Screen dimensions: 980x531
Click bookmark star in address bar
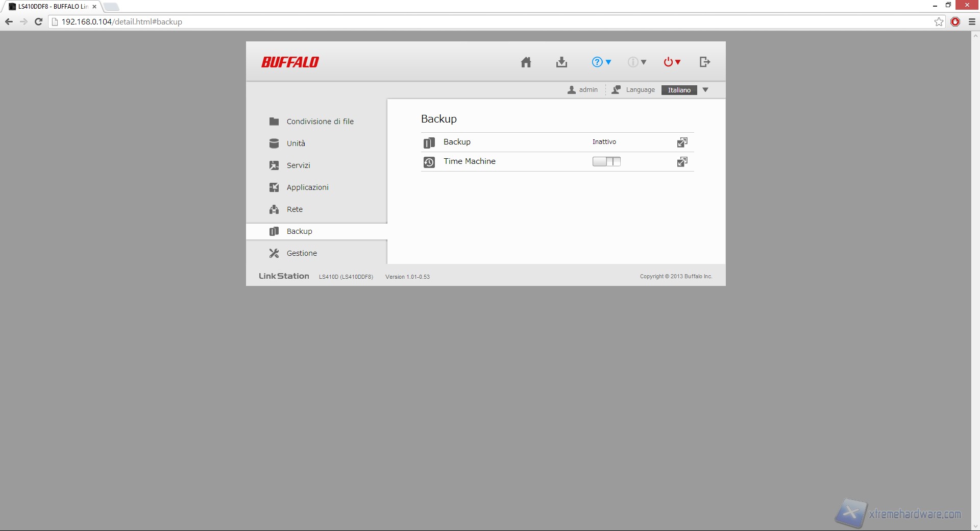(x=939, y=22)
